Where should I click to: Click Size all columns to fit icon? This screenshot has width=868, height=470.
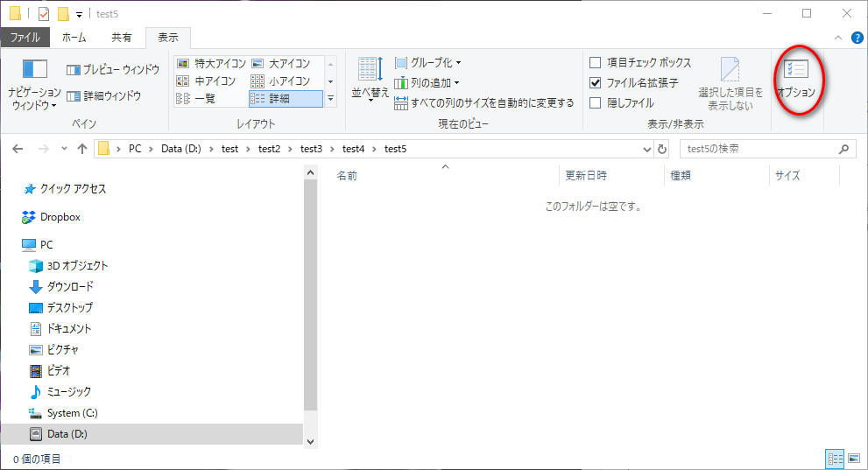(484, 103)
